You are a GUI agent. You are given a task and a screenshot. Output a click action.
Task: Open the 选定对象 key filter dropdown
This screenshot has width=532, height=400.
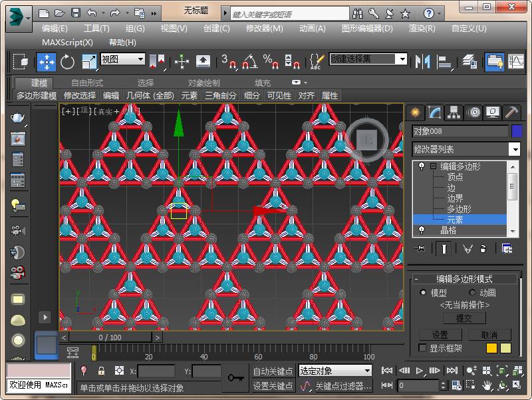335,371
